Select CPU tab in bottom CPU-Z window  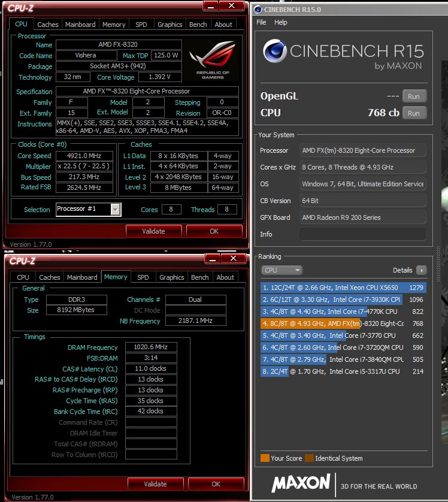pos(23,277)
